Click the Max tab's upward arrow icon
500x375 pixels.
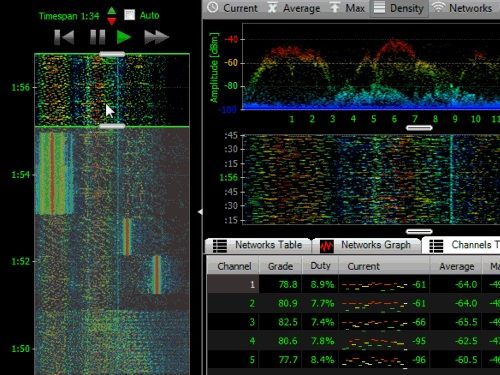pos(334,7)
